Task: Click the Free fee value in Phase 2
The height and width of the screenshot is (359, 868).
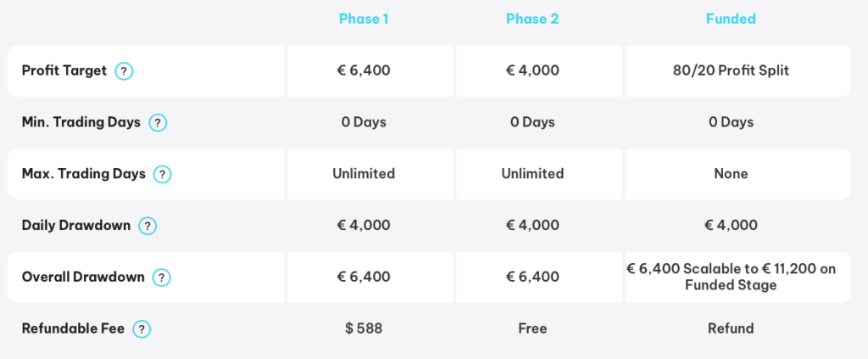Action: coord(532,328)
